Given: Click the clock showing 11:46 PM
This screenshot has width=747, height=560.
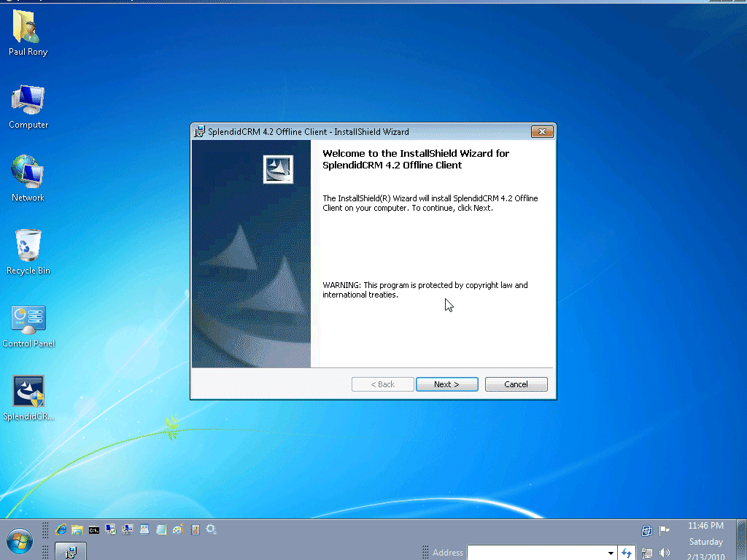Looking at the screenshot, I should pyautogui.click(x=705, y=526).
